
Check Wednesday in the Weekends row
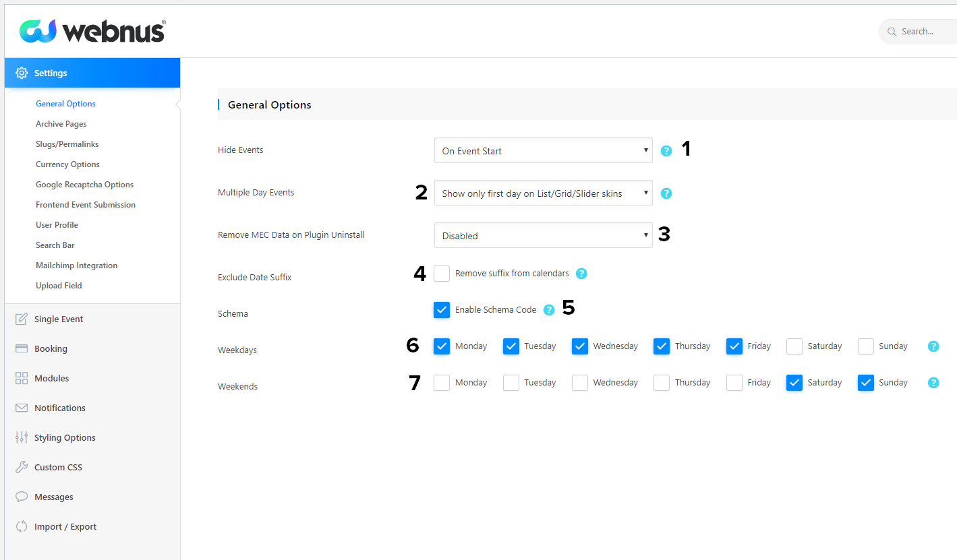click(x=580, y=383)
